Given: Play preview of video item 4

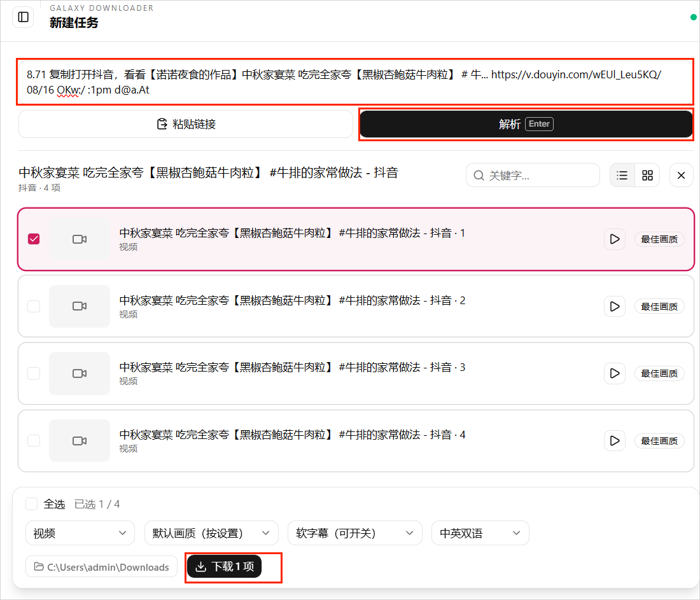Looking at the screenshot, I should click(x=615, y=441).
